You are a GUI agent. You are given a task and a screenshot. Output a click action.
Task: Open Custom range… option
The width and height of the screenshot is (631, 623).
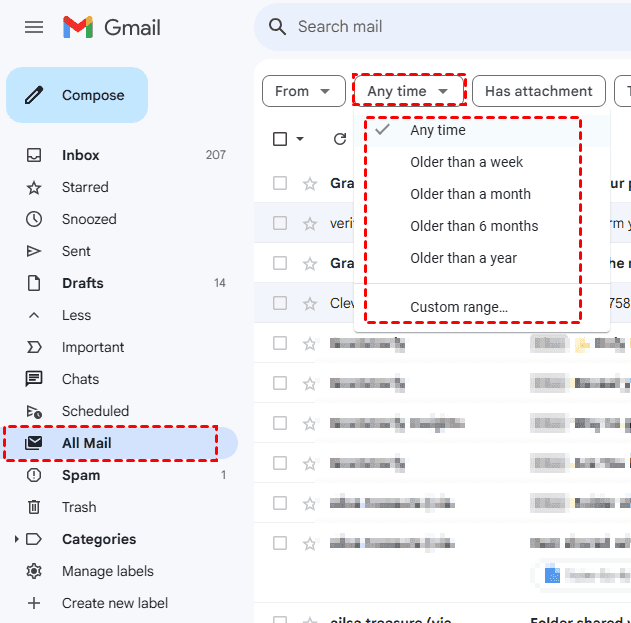tap(482, 307)
